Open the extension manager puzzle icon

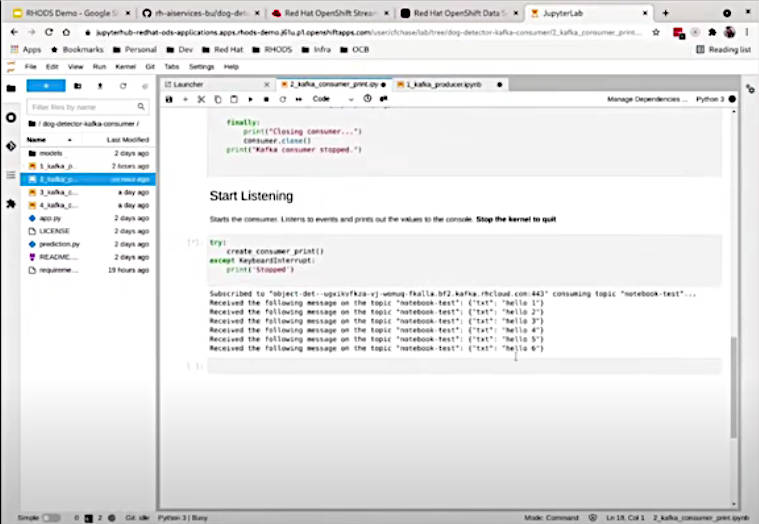(x=11, y=204)
